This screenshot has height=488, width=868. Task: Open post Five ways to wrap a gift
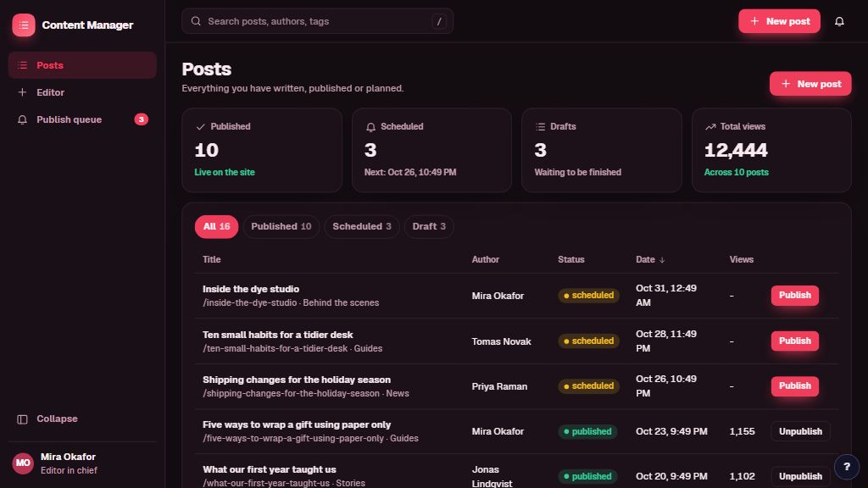point(296,424)
